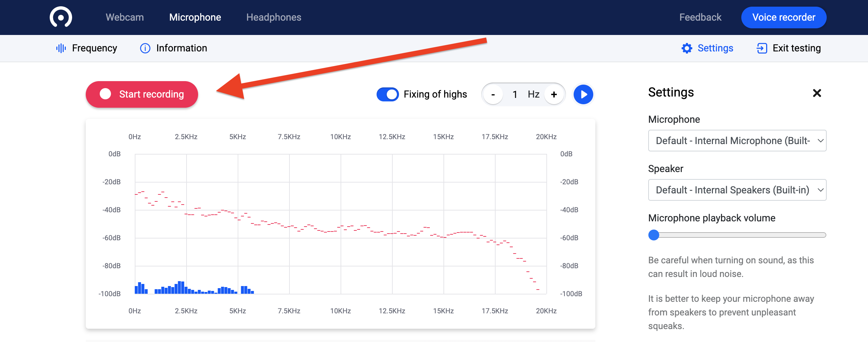Click the white record dot icon

(105, 94)
